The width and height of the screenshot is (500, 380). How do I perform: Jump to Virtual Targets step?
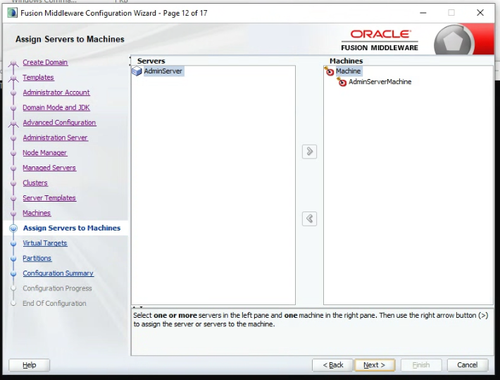[45, 243]
